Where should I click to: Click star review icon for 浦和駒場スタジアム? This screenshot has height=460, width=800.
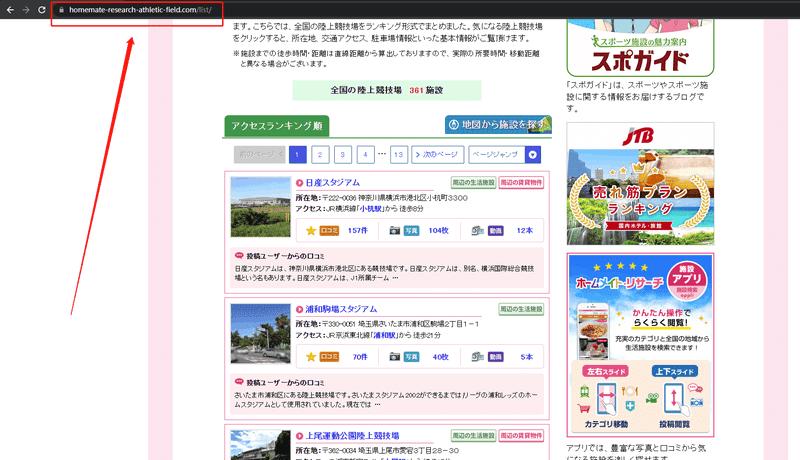[311, 356]
